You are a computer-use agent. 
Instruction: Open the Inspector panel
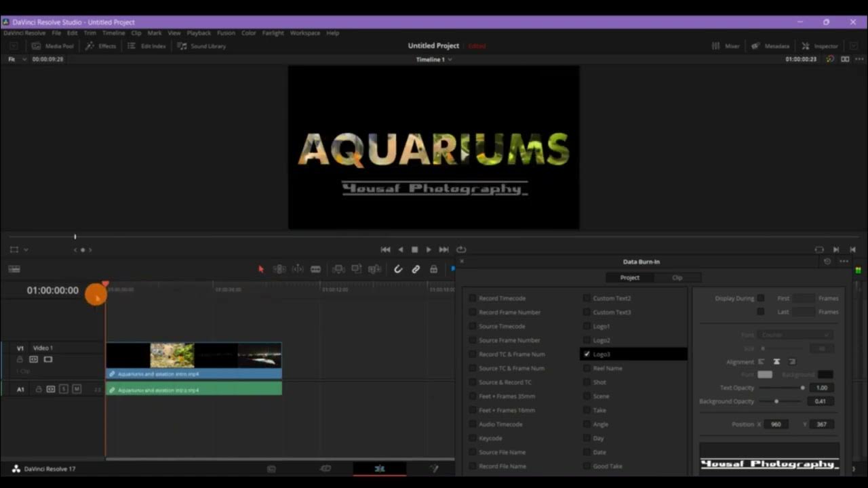coord(820,46)
